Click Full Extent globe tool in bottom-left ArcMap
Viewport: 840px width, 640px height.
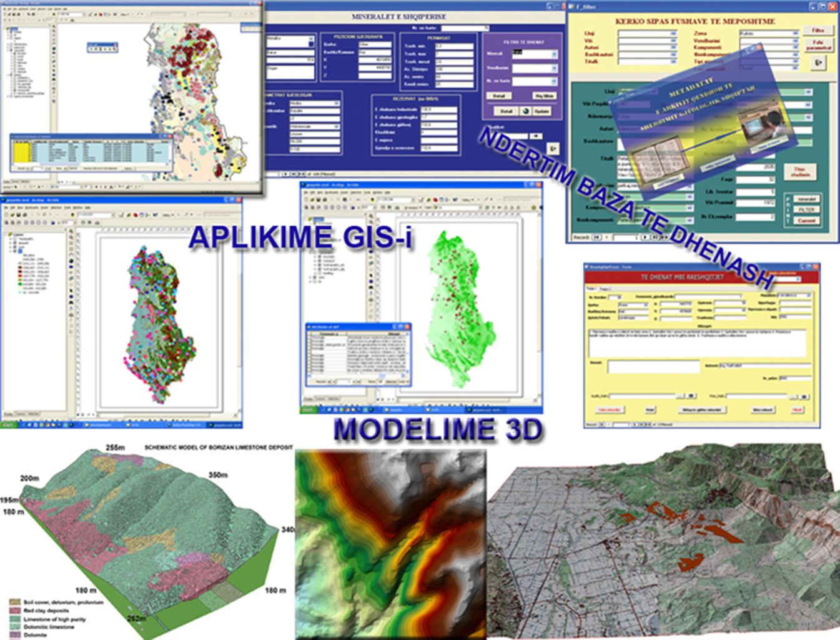72,261
